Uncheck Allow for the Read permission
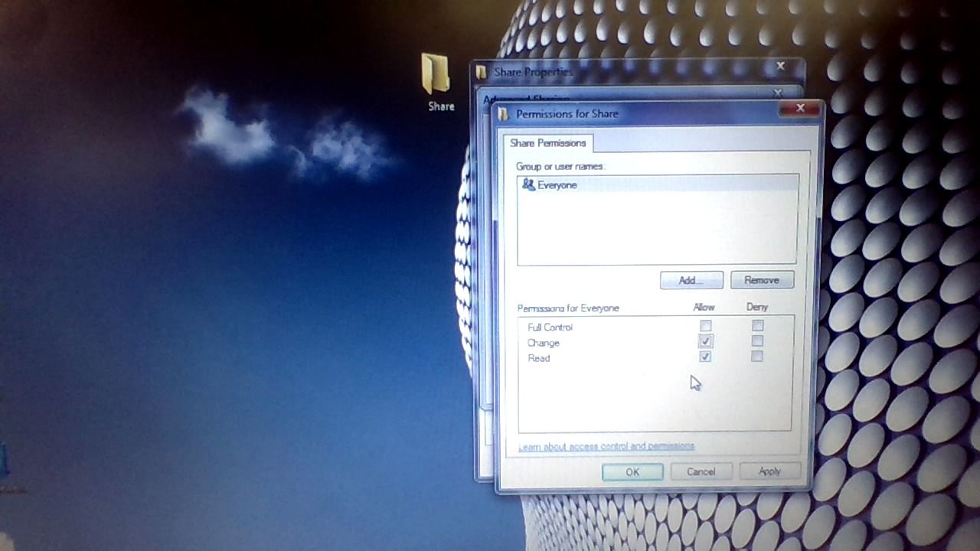 coord(705,357)
